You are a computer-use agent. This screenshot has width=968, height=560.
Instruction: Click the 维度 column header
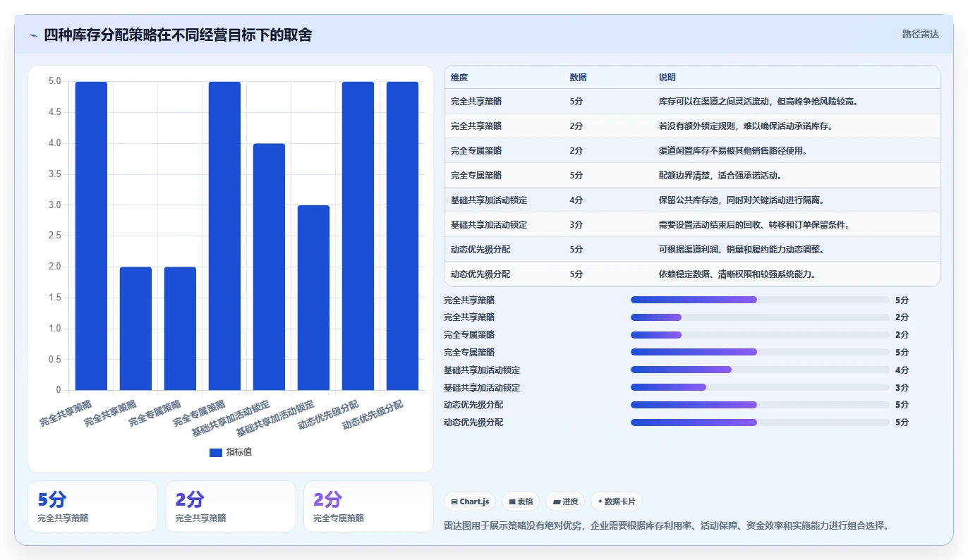click(459, 78)
